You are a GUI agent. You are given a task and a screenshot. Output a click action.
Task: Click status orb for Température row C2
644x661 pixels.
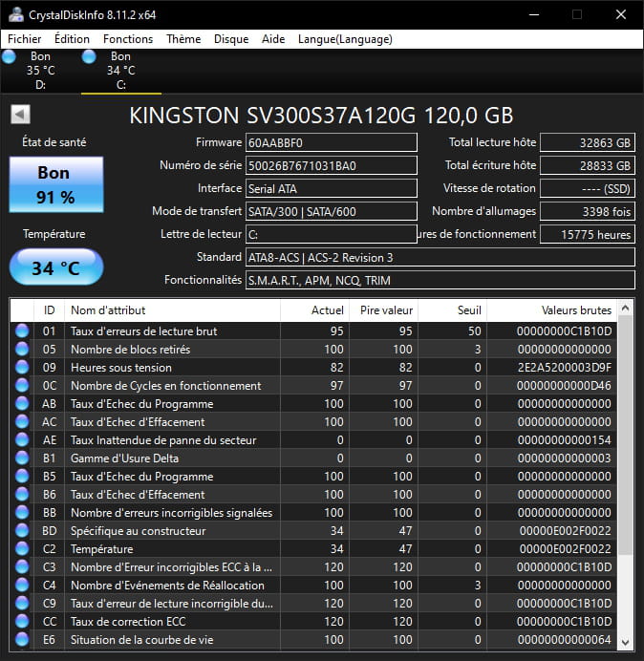(x=22, y=548)
